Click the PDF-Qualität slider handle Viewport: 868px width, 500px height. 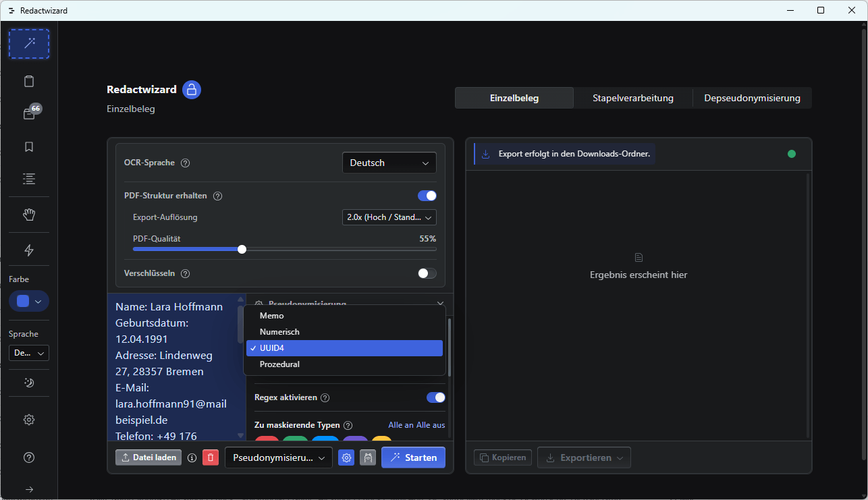click(242, 249)
